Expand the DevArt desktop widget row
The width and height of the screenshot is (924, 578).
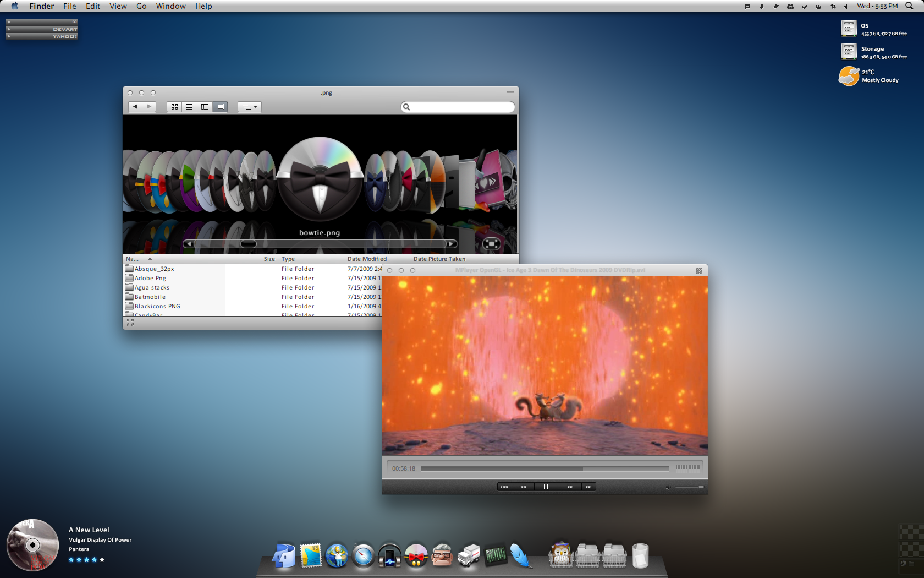click(42, 29)
